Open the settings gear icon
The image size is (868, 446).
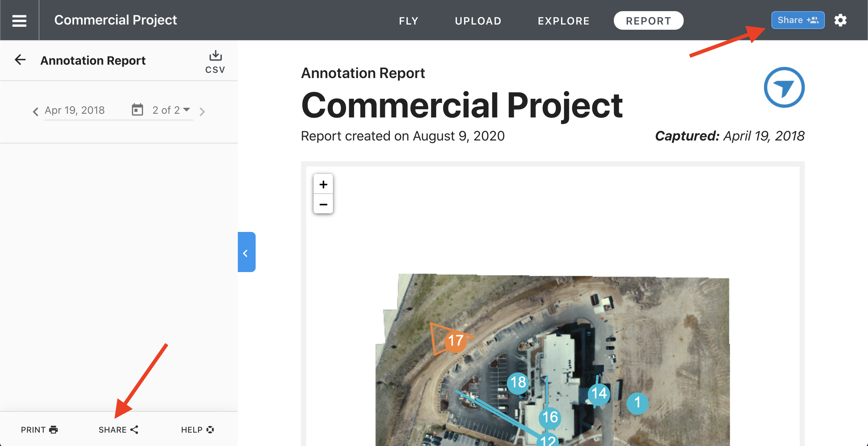841,20
